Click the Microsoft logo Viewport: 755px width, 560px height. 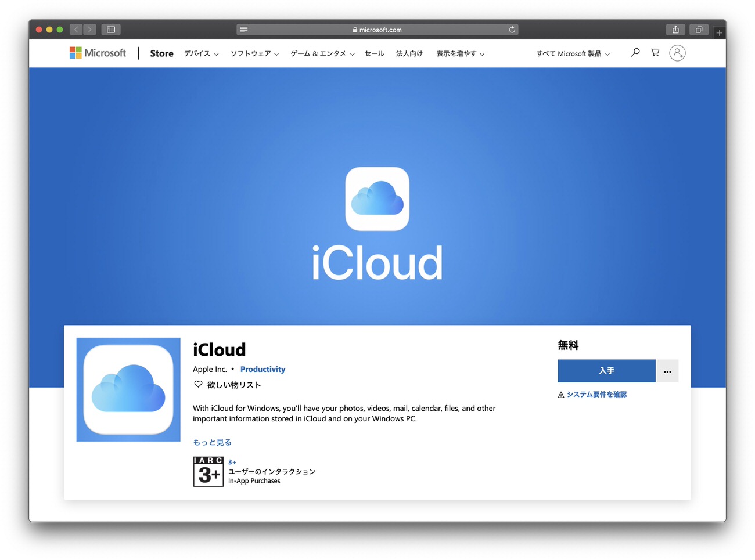tap(98, 53)
